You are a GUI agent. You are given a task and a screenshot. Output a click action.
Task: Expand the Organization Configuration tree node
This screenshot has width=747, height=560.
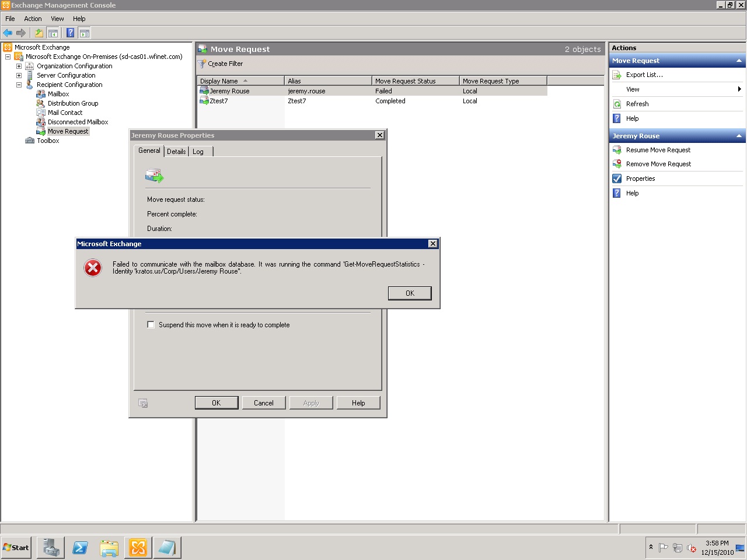(x=18, y=66)
